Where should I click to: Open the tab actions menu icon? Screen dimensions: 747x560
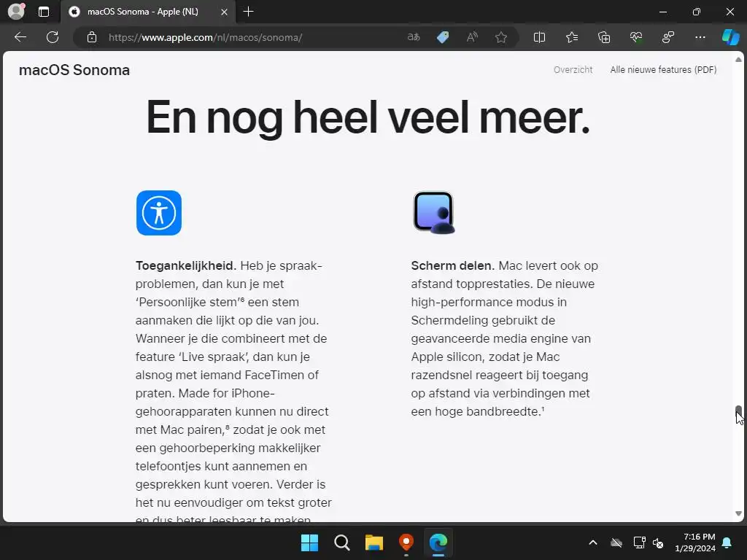pos(44,12)
